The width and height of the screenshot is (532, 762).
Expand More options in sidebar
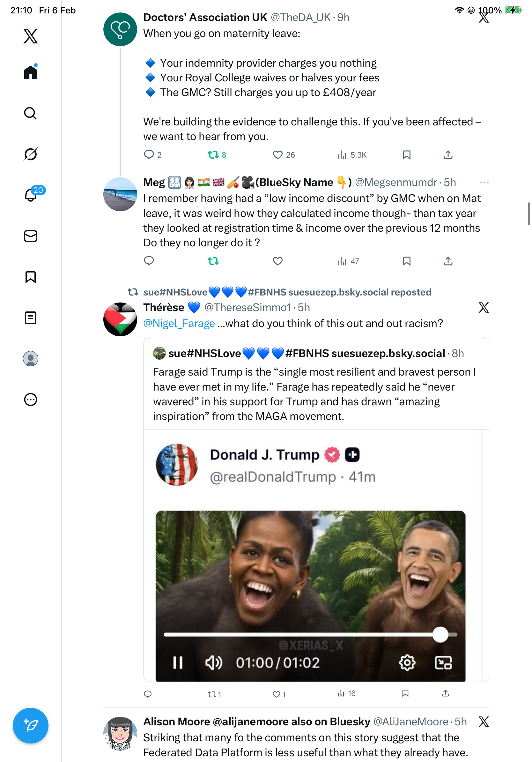point(31,400)
